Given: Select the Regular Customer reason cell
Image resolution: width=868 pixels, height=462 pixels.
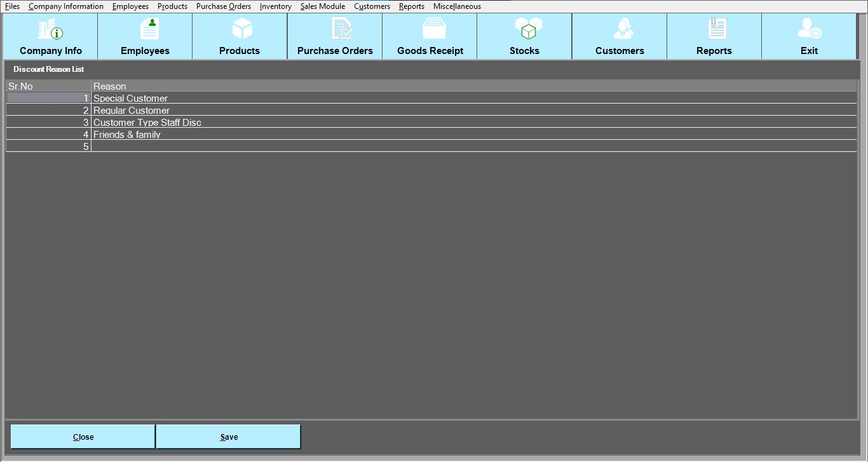Looking at the screenshot, I should point(132,111).
